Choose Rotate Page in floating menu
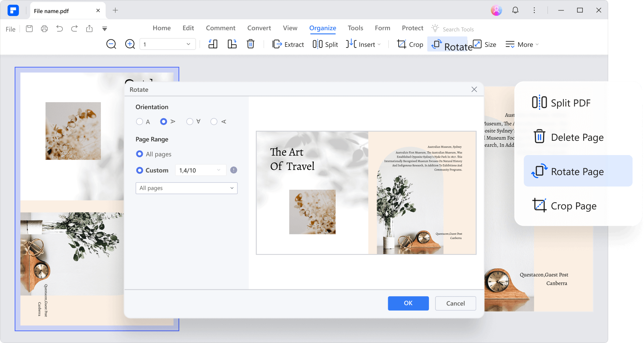The height and width of the screenshot is (343, 644). tap(578, 171)
